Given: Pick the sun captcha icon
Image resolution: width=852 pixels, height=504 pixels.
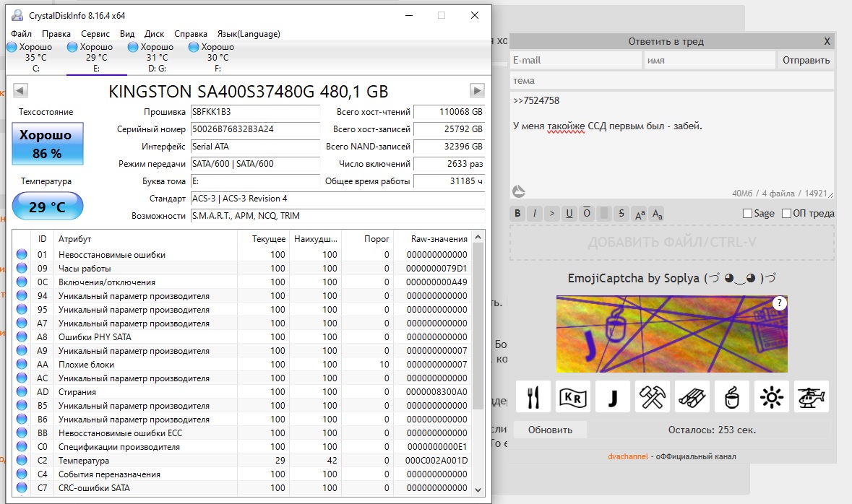Looking at the screenshot, I should (x=771, y=396).
